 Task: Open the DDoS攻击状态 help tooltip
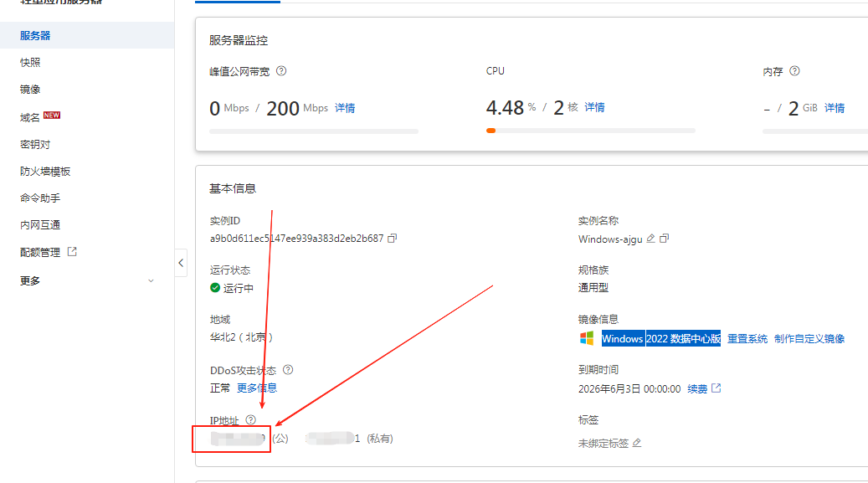coord(287,369)
